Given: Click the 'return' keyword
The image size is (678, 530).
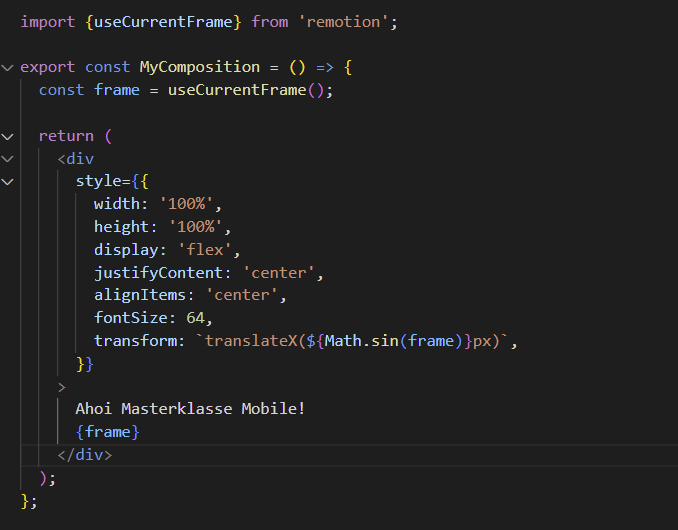Looking at the screenshot, I should (x=66, y=136).
